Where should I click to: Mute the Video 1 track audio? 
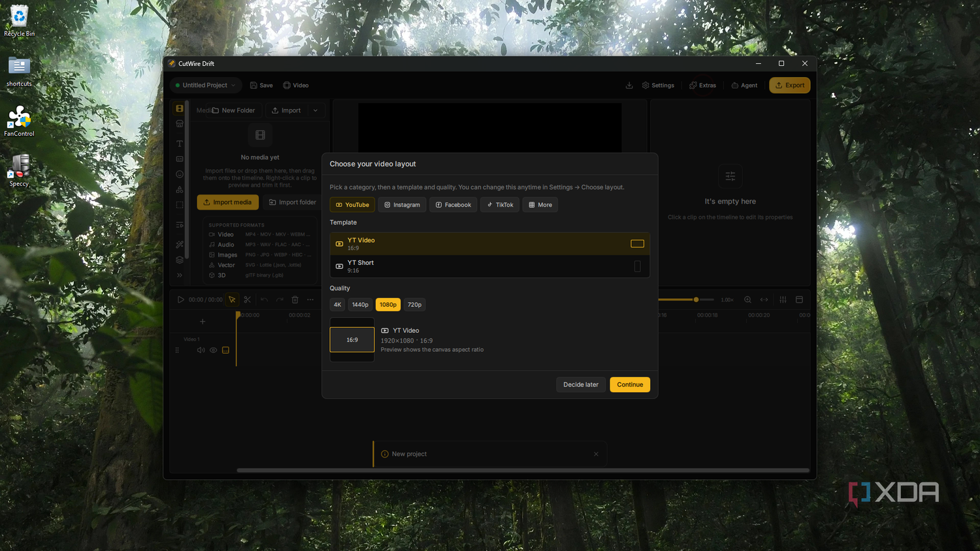click(201, 351)
